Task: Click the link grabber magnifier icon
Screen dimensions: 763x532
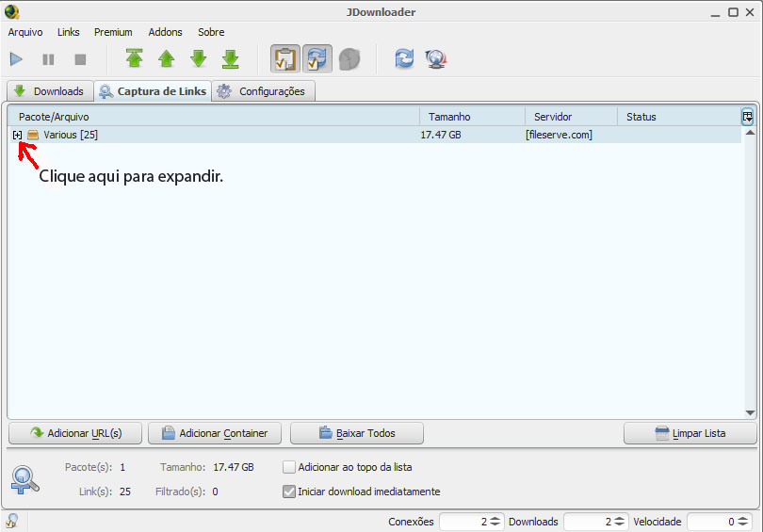Action: pyautogui.click(x=24, y=480)
